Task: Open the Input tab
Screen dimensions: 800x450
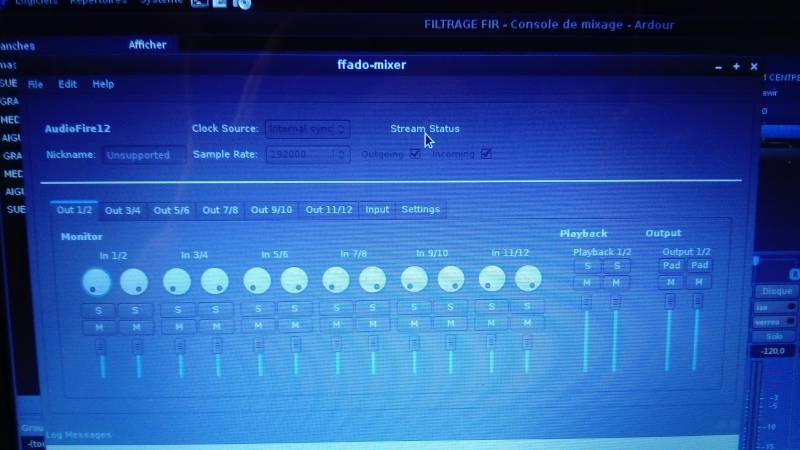Action: [377, 210]
